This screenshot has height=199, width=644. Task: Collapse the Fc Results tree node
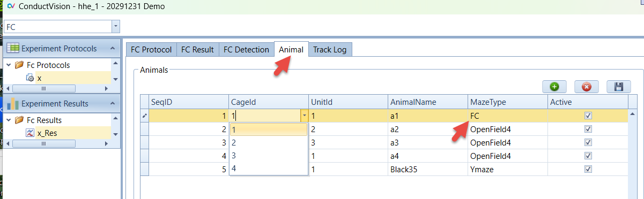(x=9, y=120)
